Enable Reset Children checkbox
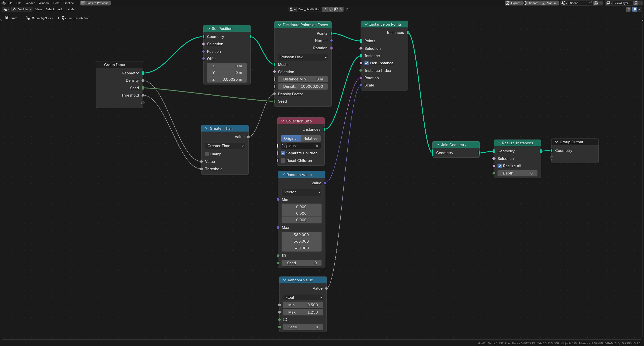Image resolution: width=644 pixels, height=346 pixels. 283,161
